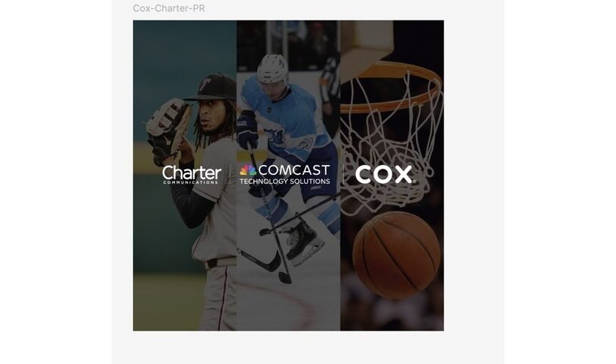The width and height of the screenshot is (616, 364).
Task: Click the Cox logo
Action: 385,174
